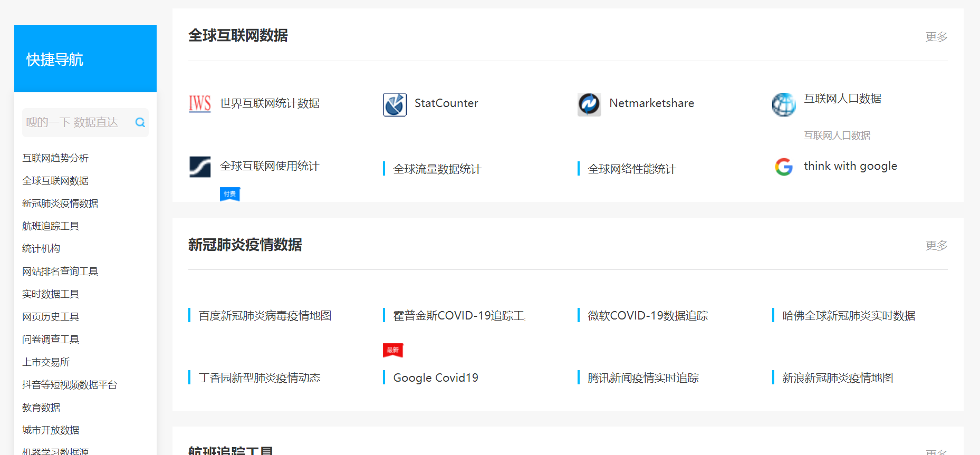Open 新浪新冠肺炎疫情地图 link

click(x=838, y=378)
